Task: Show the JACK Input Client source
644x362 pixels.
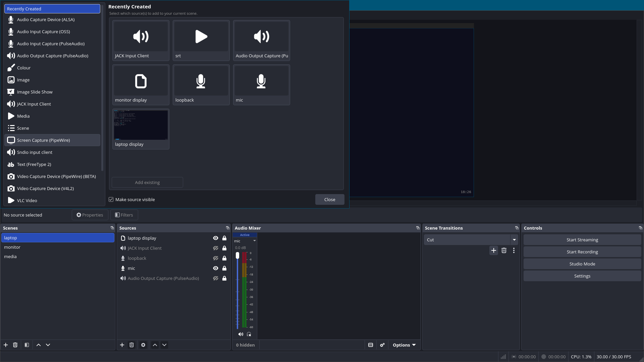Action: tap(216, 248)
